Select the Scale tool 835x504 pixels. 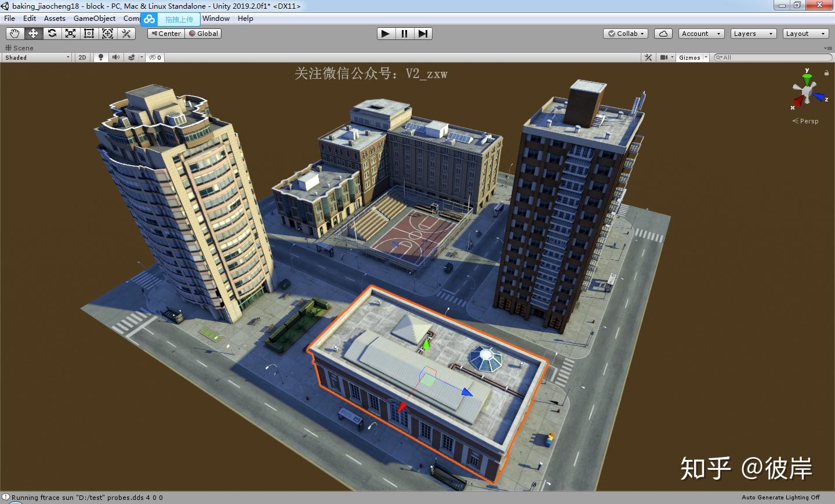(71, 34)
